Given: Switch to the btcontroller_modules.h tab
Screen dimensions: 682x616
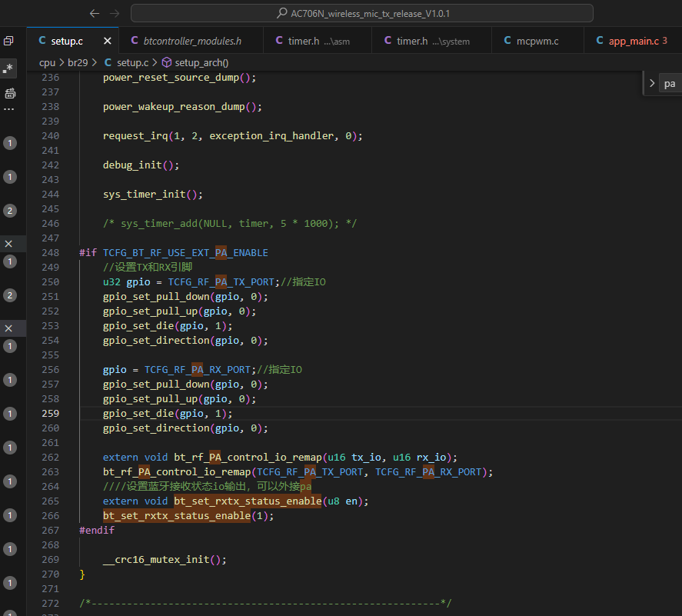Looking at the screenshot, I should pyautogui.click(x=191, y=41).
